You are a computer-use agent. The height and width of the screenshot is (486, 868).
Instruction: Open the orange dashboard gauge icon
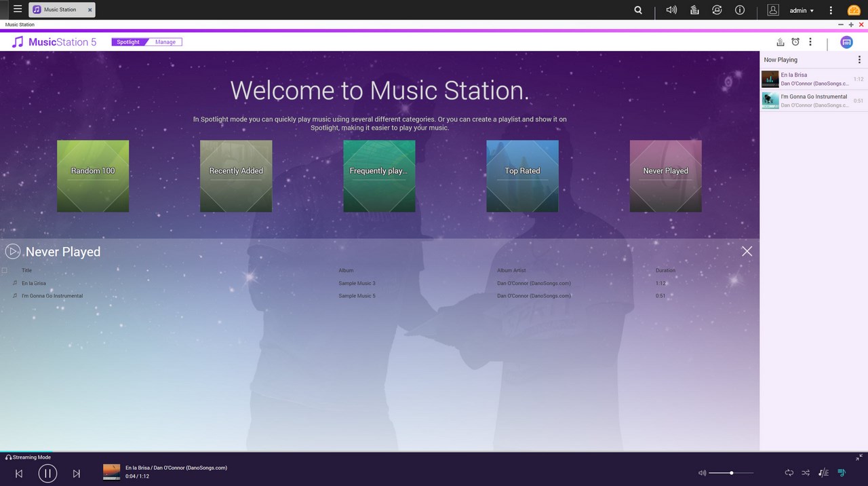click(854, 10)
